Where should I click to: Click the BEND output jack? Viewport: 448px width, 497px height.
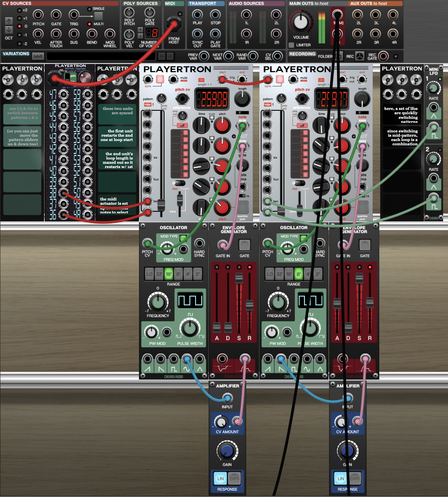(x=92, y=34)
